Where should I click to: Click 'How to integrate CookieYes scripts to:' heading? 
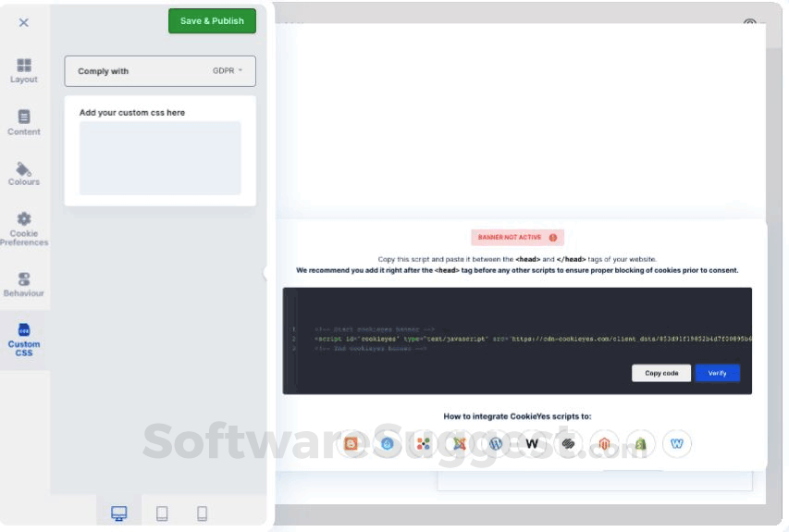click(x=517, y=416)
